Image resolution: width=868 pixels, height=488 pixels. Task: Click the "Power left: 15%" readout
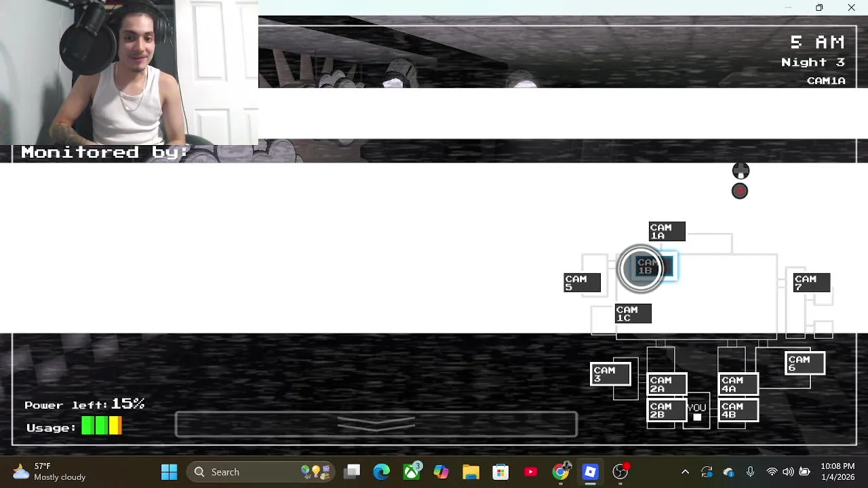[x=85, y=404]
